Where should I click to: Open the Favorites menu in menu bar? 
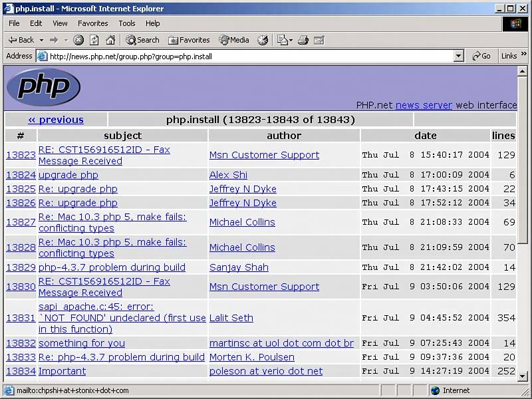pos(92,23)
